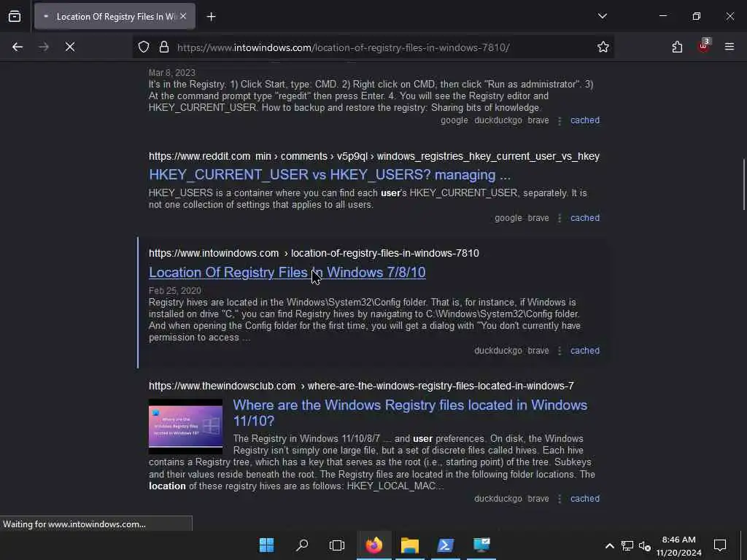Open a new tab with plus button
Viewport: 747px width, 560px height.
pos(211,17)
